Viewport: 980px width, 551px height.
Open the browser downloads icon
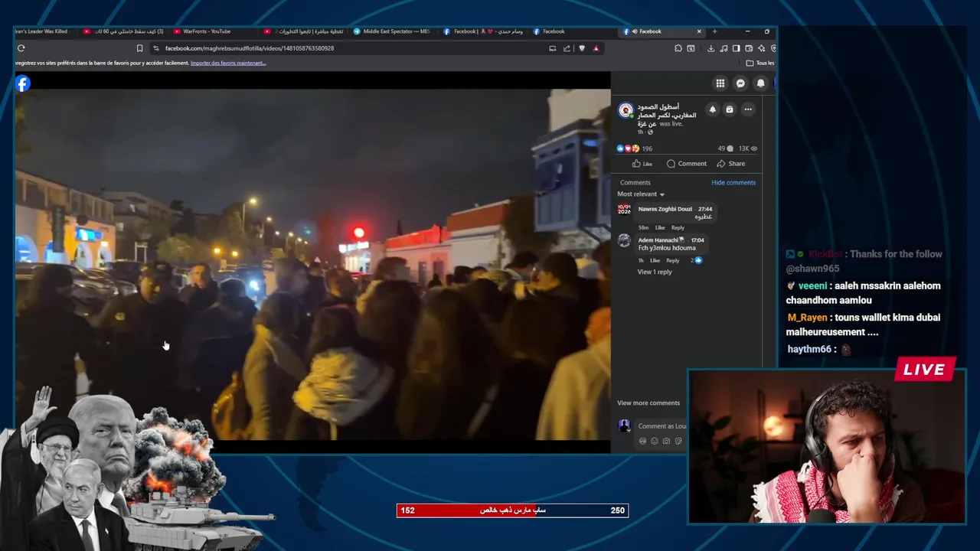(710, 48)
